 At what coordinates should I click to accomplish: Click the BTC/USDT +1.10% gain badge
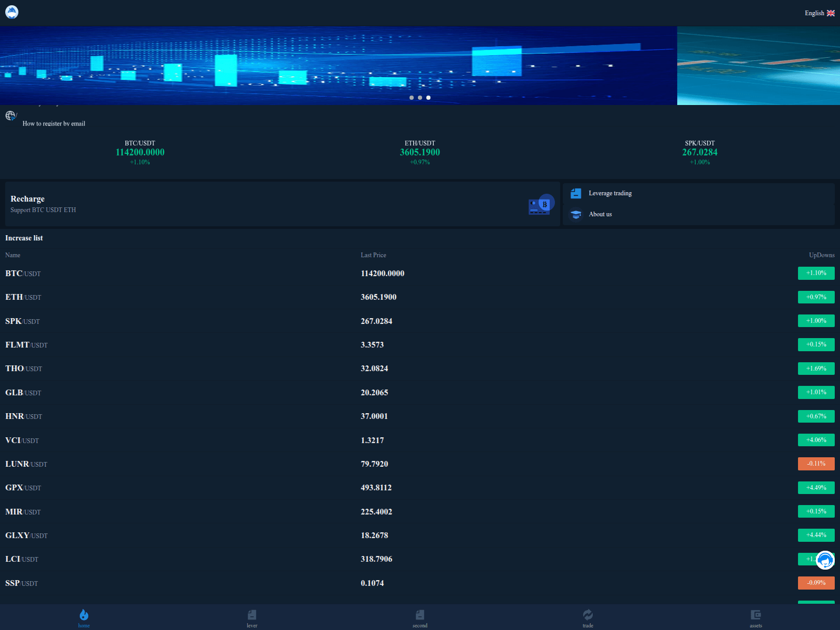(x=816, y=273)
